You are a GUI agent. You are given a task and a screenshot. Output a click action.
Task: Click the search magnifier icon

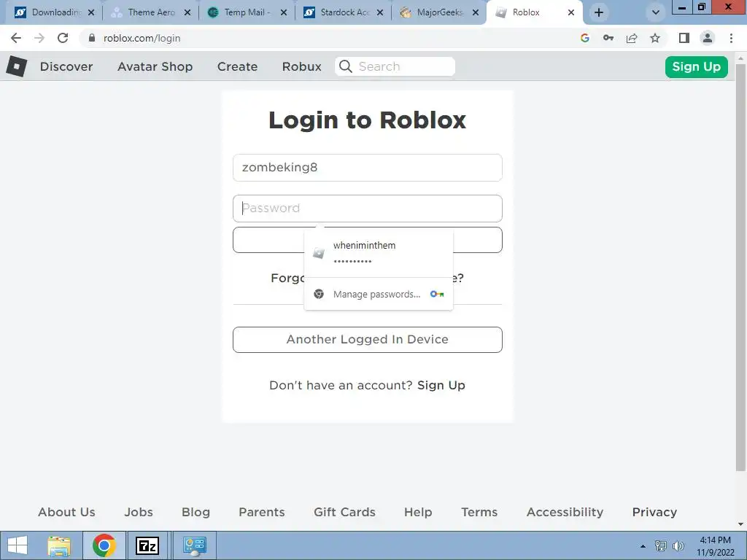(x=346, y=66)
